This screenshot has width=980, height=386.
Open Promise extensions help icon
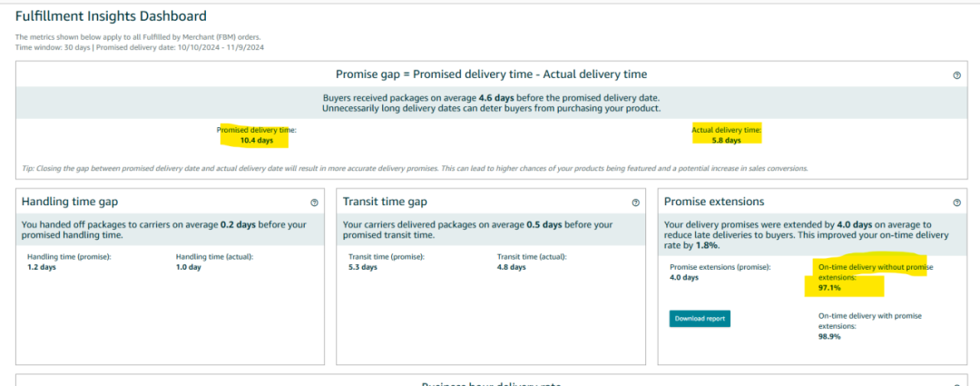click(x=956, y=203)
